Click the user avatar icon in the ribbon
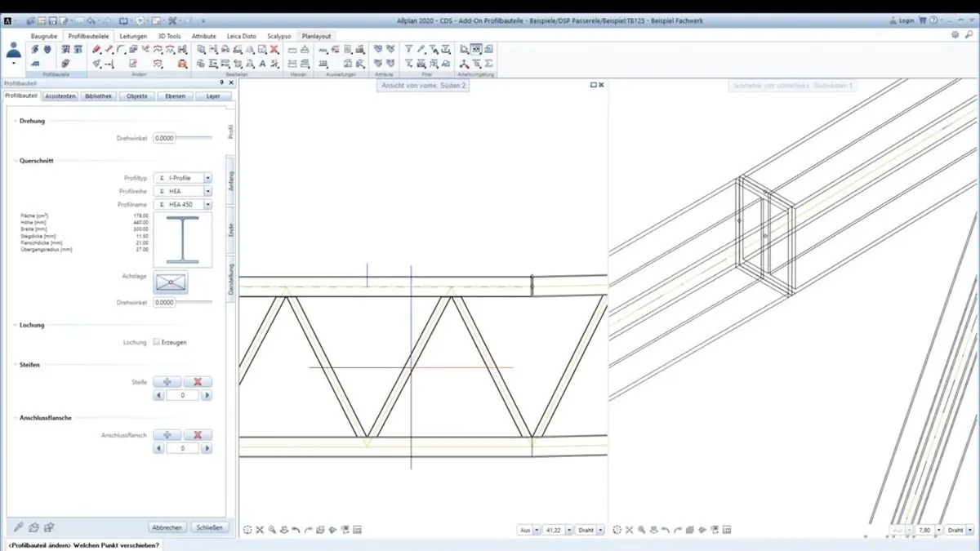Viewport: 980px width, 551px height. (14, 50)
